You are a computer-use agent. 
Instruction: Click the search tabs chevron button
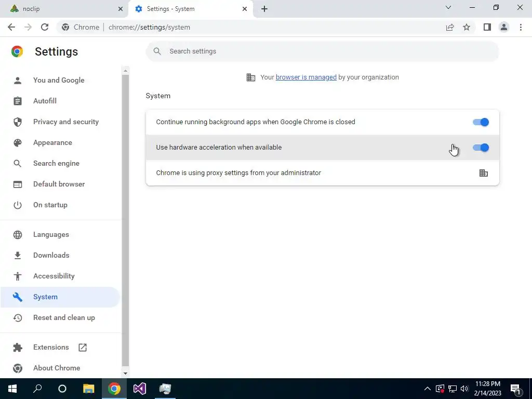448,7
